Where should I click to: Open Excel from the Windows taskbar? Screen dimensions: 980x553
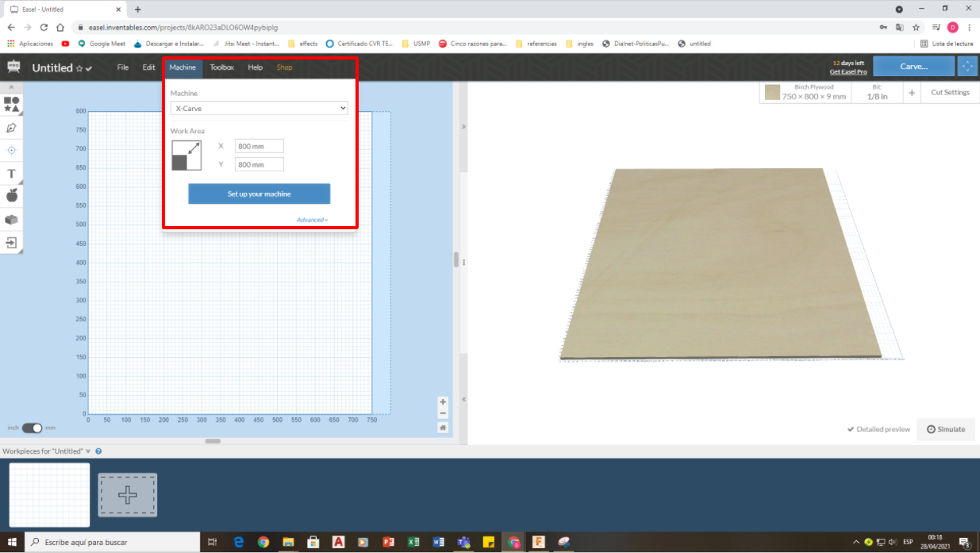[413, 542]
